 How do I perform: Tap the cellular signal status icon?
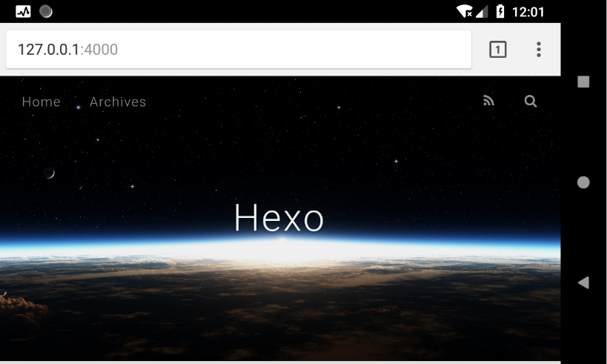482,12
